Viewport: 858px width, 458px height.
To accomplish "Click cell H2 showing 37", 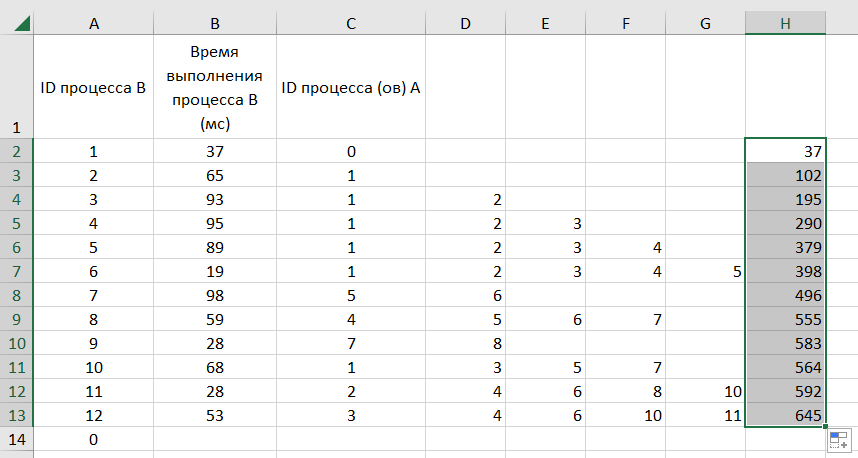I will coord(785,151).
